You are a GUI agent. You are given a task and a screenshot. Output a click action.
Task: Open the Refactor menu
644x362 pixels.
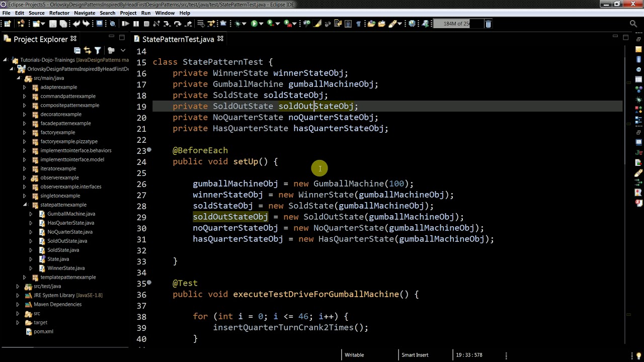[59, 13]
